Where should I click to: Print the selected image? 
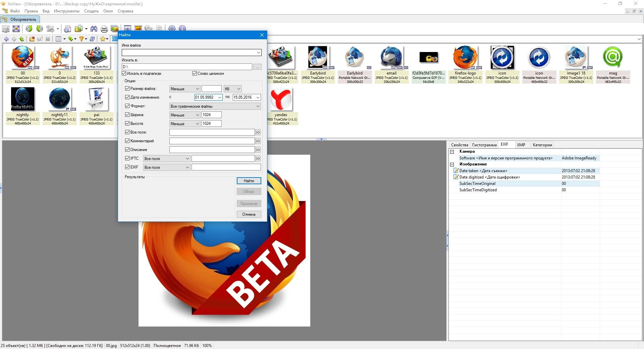click(104, 29)
